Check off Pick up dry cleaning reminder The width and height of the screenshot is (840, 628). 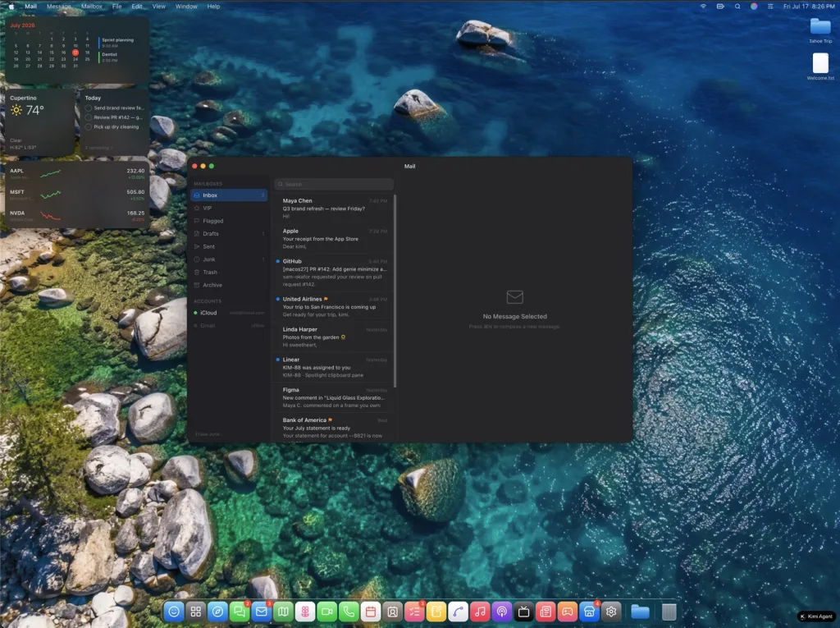[x=89, y=127]
